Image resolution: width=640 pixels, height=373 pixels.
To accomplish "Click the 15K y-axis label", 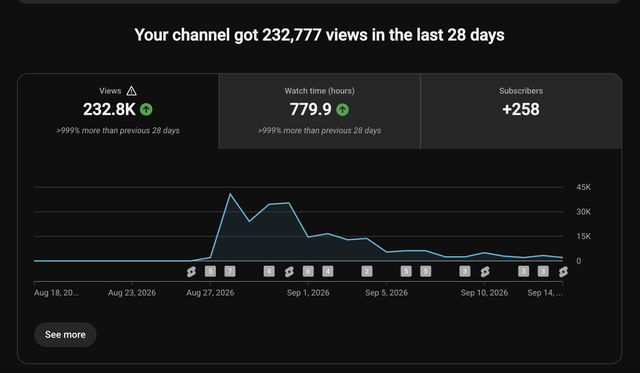I will 583,236.
